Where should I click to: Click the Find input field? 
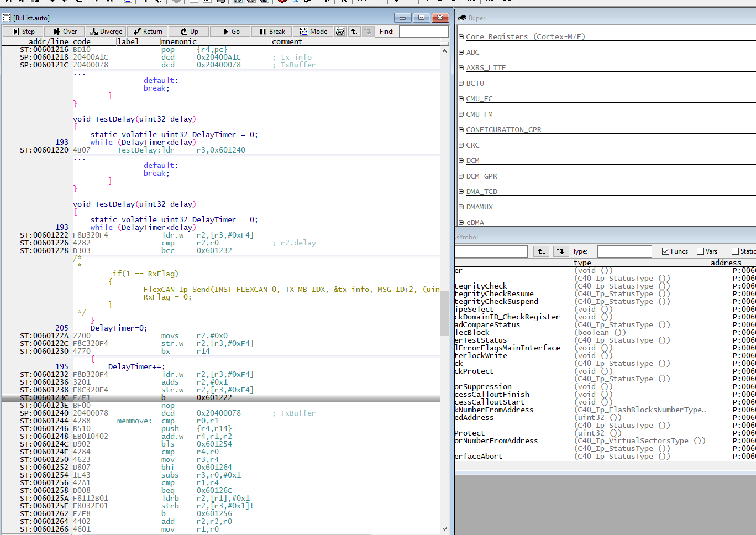click(x=423, y=32)
